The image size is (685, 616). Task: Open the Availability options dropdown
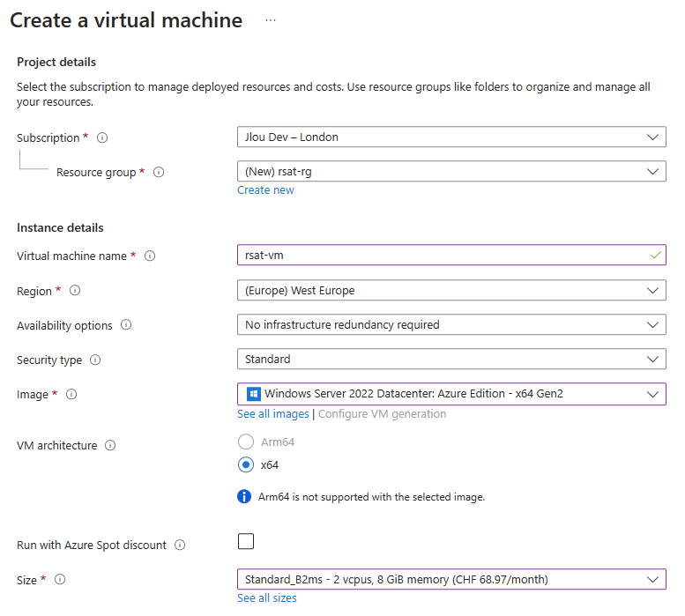451,325
